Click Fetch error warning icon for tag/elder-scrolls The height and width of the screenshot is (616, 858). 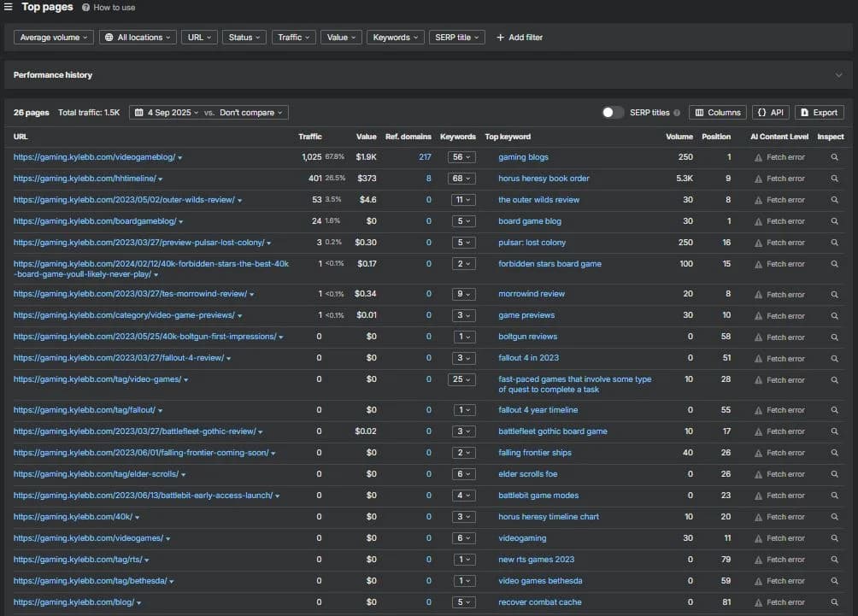coord(758,474)
